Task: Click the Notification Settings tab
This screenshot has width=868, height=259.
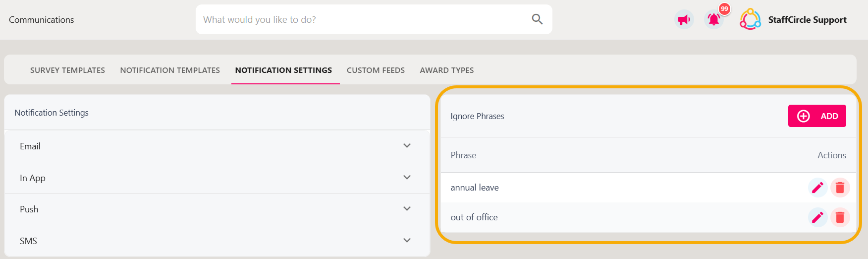Action: coord(283,70)
